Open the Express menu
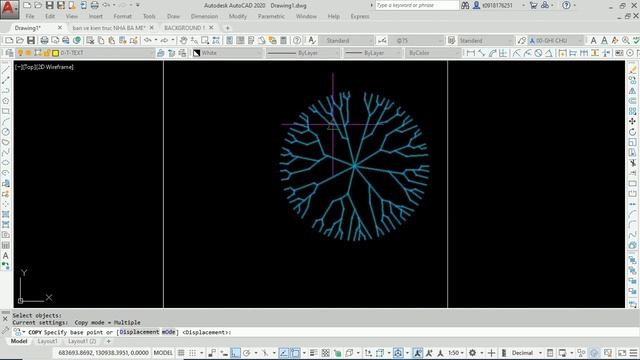 coord(360,16)
